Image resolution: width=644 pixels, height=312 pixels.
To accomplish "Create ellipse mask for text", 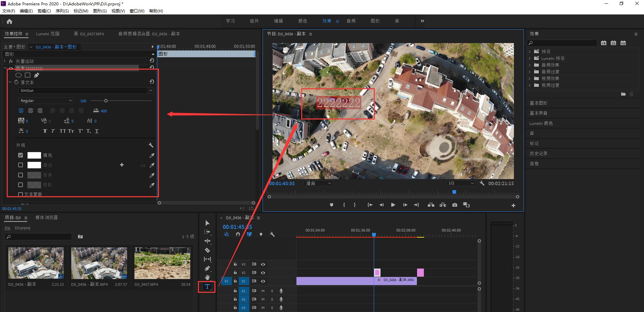I will (x=19, y=75).
